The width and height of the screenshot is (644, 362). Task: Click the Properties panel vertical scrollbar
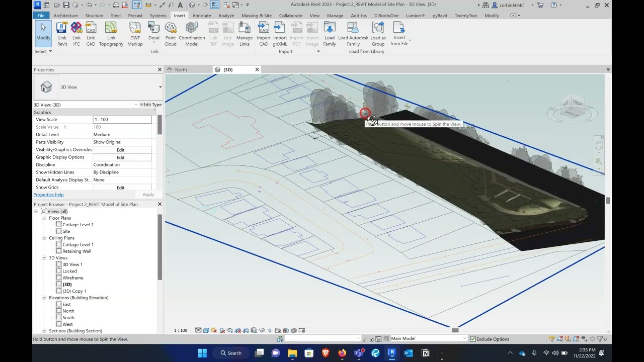[159, 125]
